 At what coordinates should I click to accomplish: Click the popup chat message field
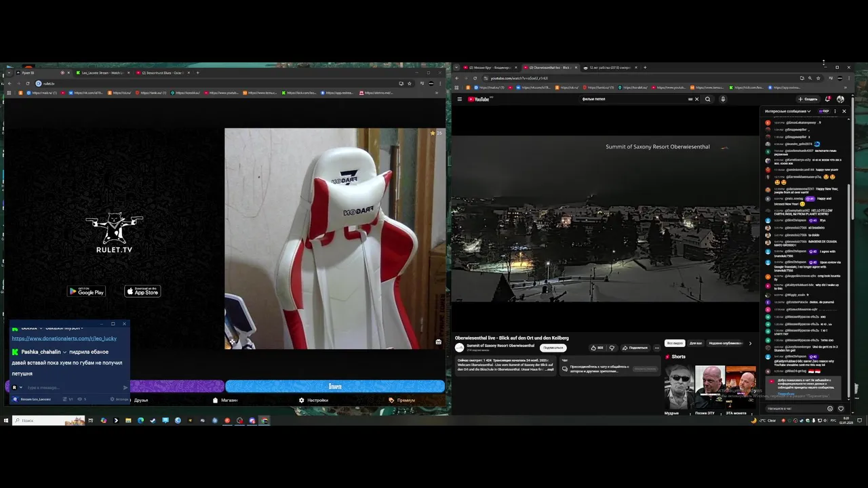(x=73, y=388)
